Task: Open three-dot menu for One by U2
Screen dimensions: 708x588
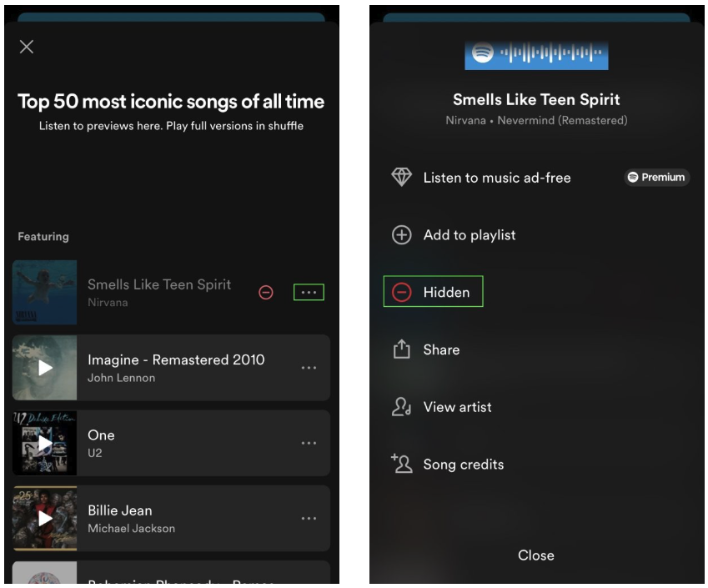Action: (309, 443)
